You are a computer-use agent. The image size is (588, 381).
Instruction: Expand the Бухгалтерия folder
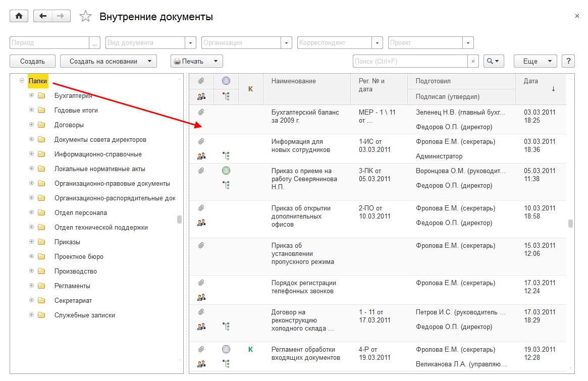[x=32, y=95]
